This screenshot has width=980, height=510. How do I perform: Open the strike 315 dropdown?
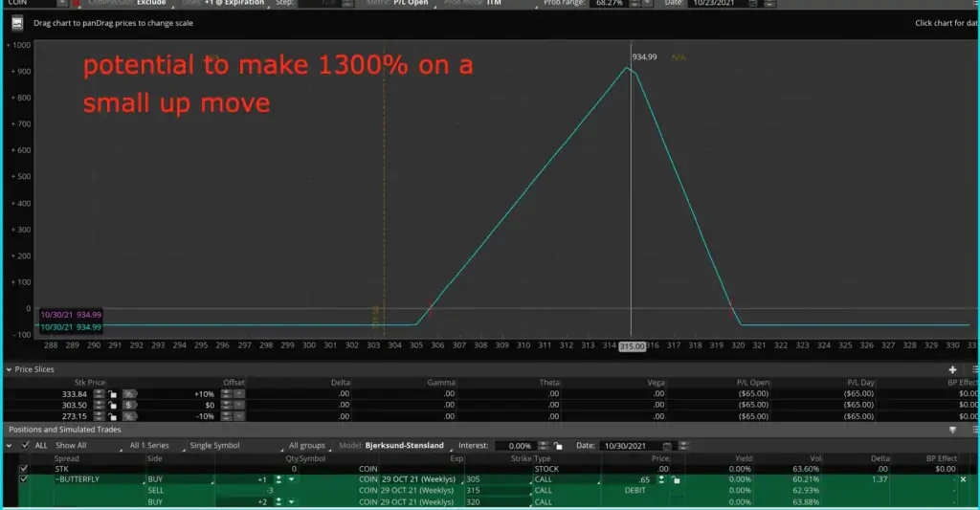tap(499, 491)
